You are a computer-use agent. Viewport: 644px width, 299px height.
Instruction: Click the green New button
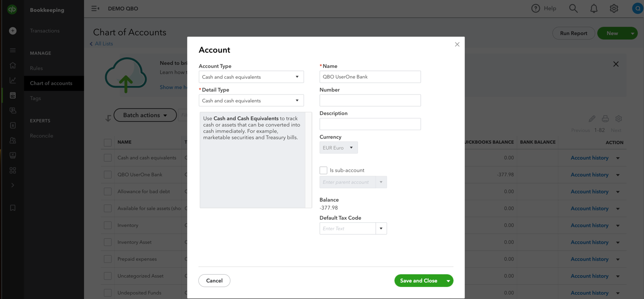point(612,33)
